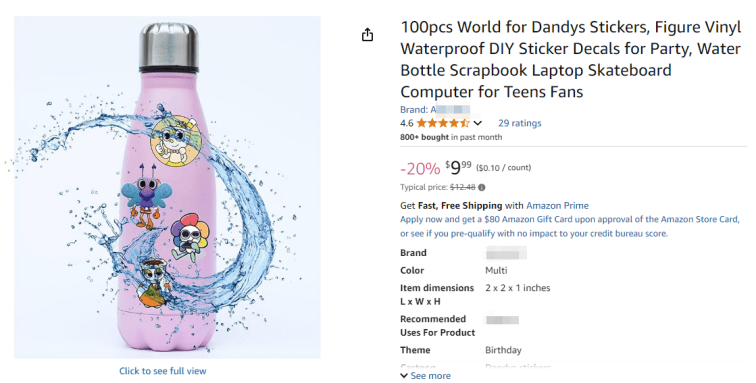The width and height of the screenshot is (756, 383).
Task: Click the $9.99 price
Action: [458, 168]
